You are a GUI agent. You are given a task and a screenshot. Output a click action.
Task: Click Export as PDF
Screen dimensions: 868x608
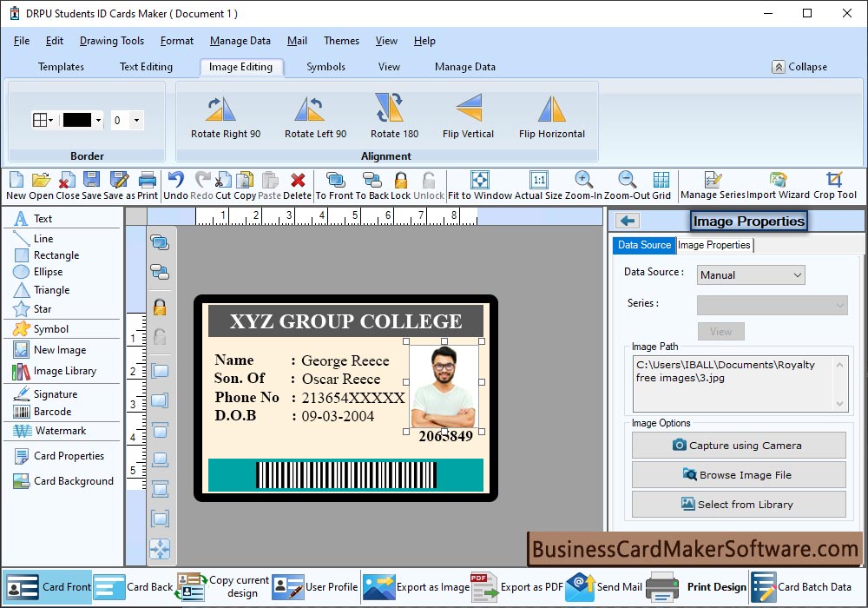click(516, 587)
